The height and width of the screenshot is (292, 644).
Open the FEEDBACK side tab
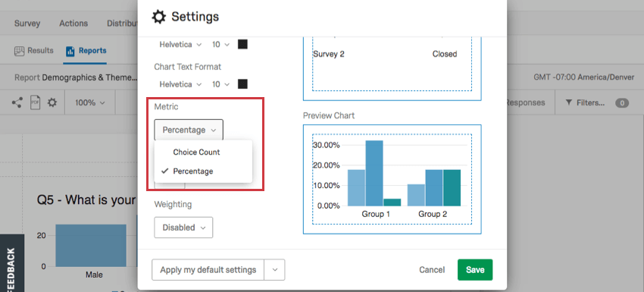tap(11, 264)
